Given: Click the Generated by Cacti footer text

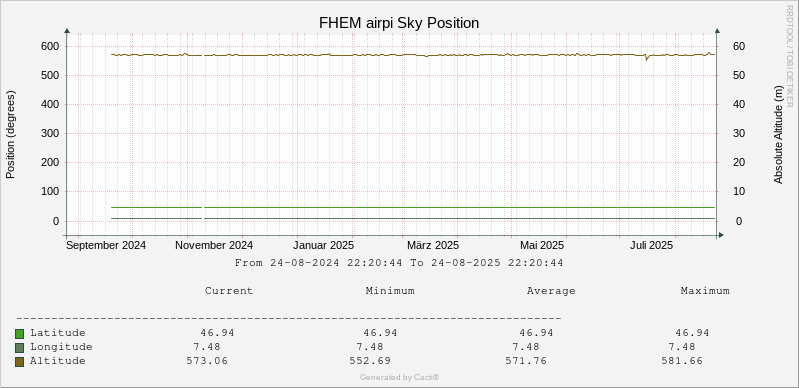Looking at the screenshot, I should tap(400, 377).
